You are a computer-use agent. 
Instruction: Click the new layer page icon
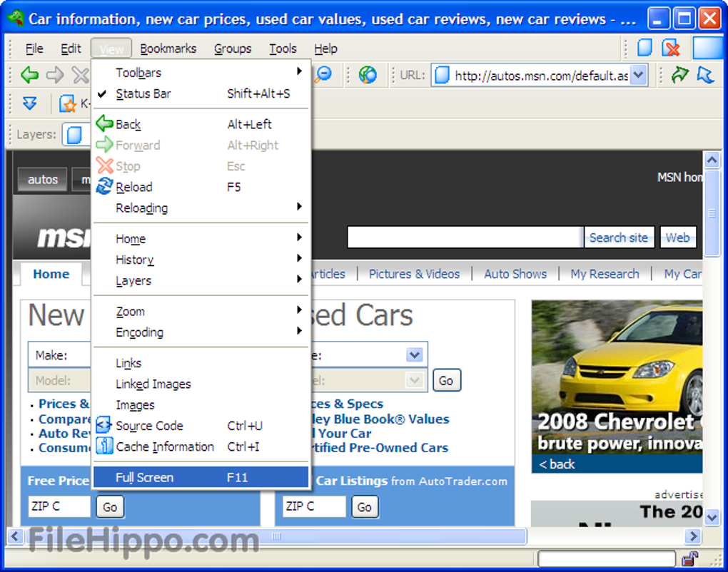point(644,48)
